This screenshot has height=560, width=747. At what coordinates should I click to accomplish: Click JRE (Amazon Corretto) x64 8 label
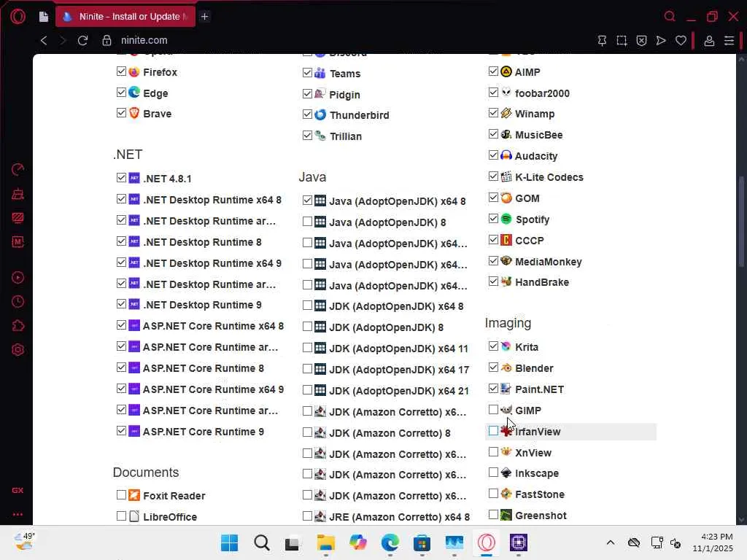[x=399, y=517]
